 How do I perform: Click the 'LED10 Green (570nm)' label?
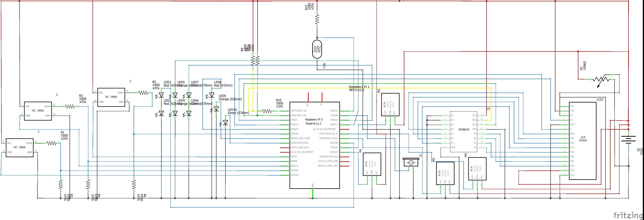tap(238, 111)
